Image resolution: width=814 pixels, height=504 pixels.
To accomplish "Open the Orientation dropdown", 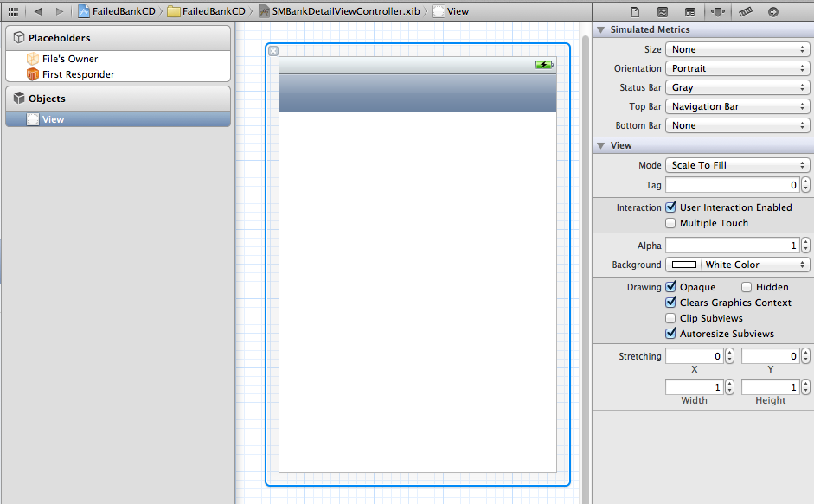I will coord(737,68).
